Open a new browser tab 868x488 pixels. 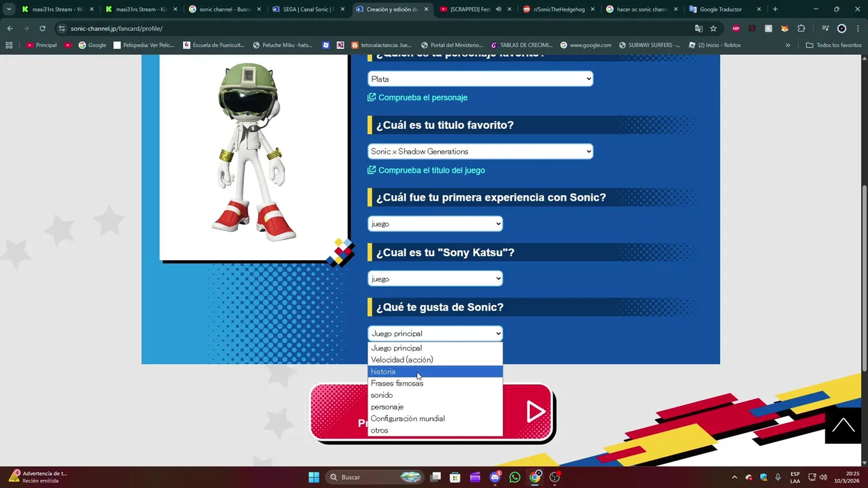(775, 9)
